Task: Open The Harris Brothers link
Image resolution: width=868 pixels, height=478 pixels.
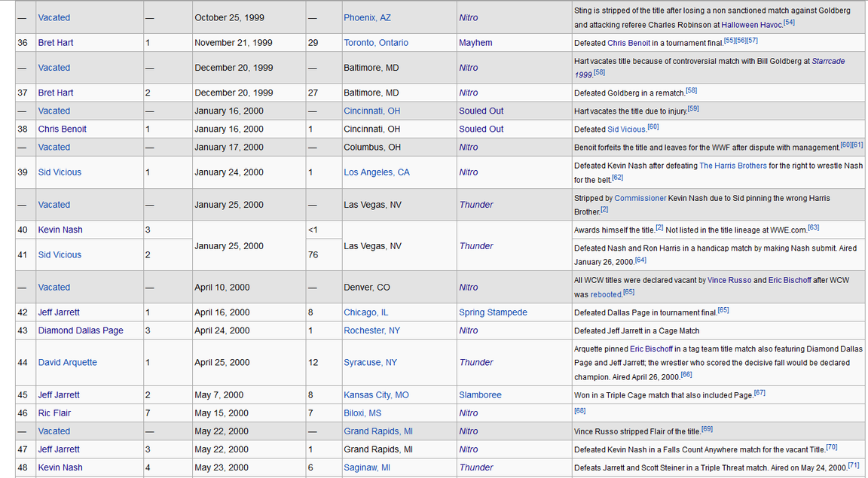Action: (x=733, y=166)
